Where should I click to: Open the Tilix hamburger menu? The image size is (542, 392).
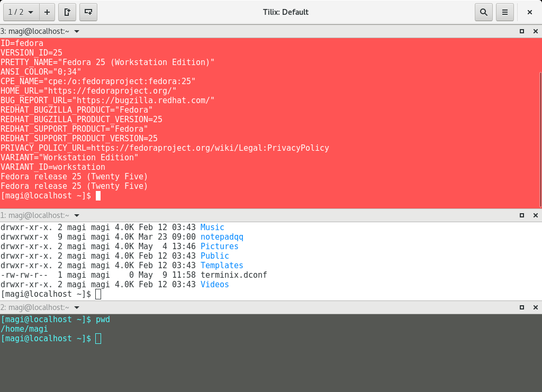coord(504,12)
